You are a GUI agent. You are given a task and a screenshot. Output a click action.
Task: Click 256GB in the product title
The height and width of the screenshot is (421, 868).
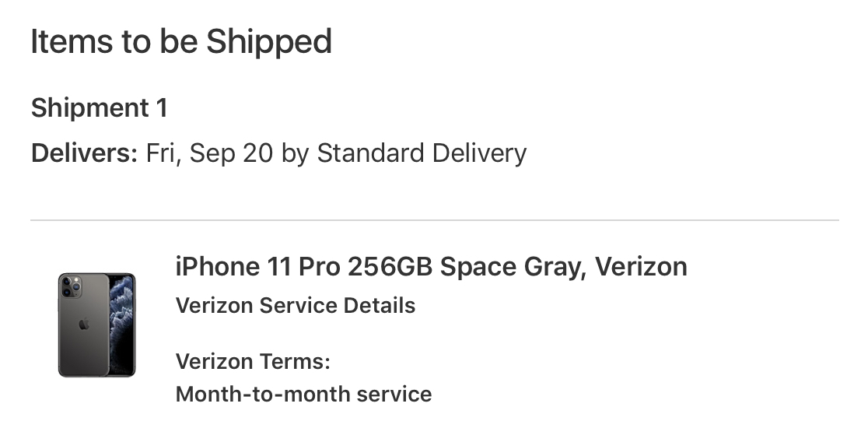coord(390,266)
